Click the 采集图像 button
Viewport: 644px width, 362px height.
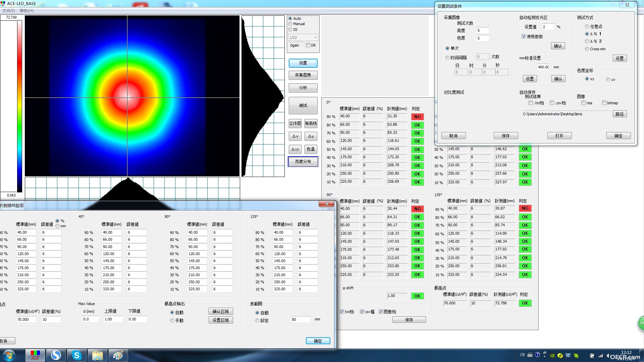tap(303, 75)
